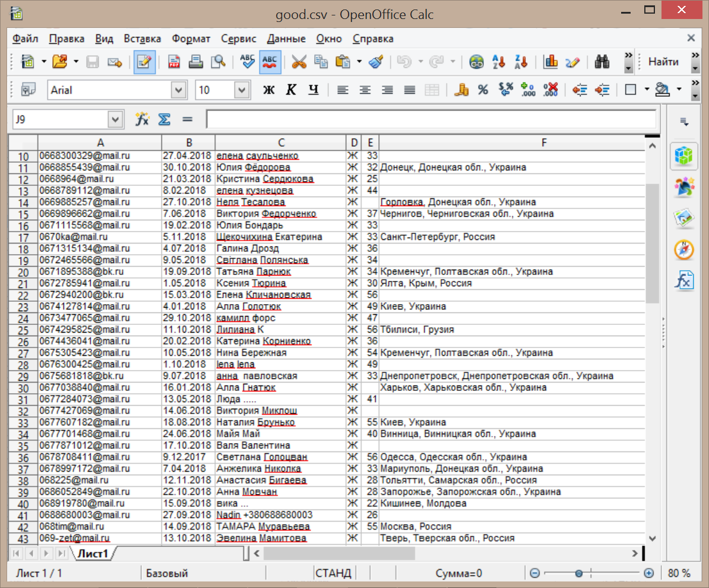The width and height of the screenshot is (709, 588).
Task: Open the font size dropdown
Action: point(241,90)
